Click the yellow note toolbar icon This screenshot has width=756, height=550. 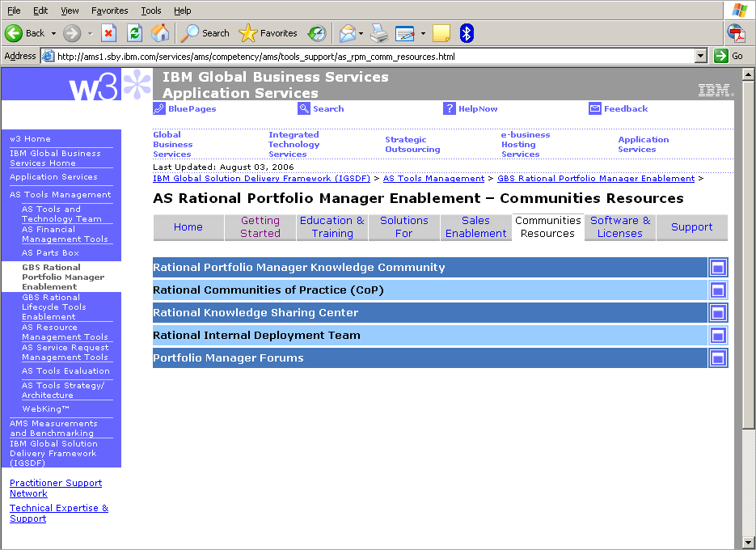tap(441, 33)
